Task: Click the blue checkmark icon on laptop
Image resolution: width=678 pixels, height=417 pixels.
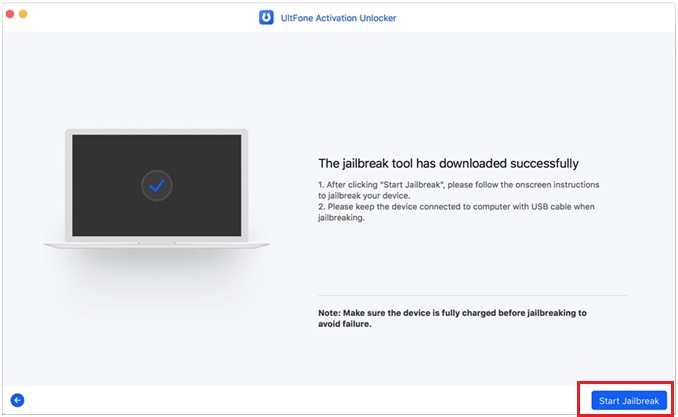Action: pos(157,186)
